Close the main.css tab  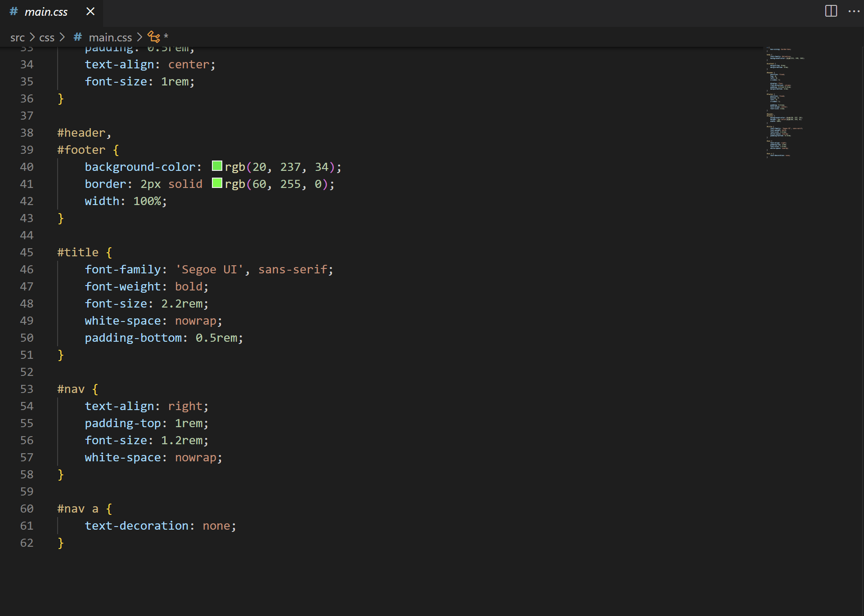90,11
